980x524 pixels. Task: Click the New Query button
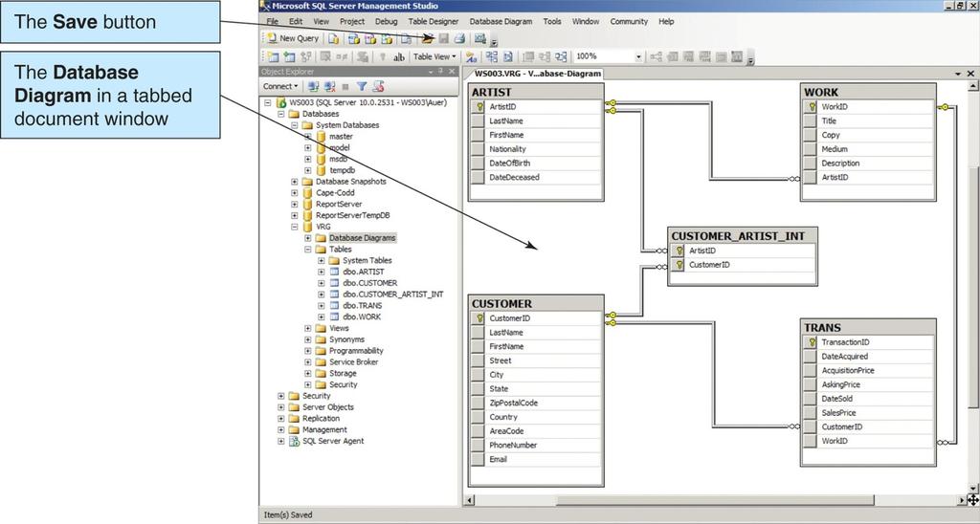(293, 38)
